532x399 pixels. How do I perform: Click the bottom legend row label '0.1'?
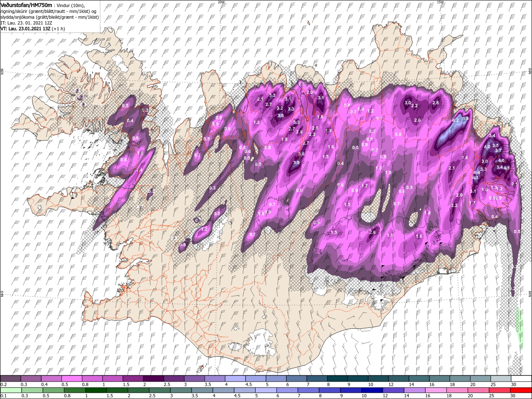[3, 396]
